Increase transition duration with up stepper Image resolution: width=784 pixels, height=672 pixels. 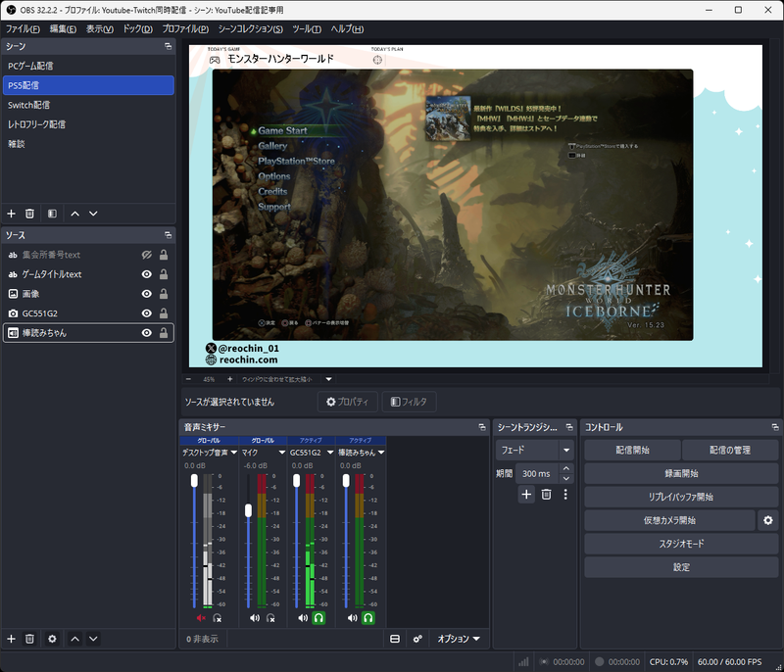[x=566, y=468]
